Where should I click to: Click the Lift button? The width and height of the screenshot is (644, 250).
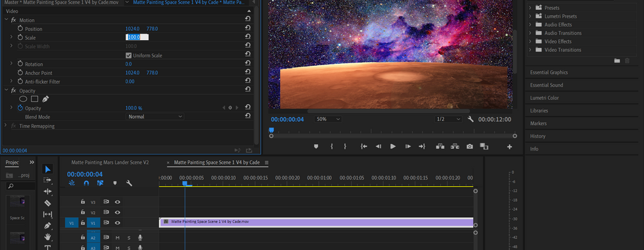(x=440, y=146)
